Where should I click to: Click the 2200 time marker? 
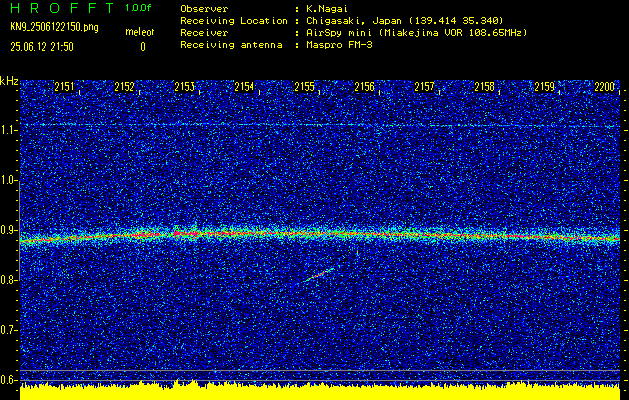pyautogui.click(x=605, y=87)
